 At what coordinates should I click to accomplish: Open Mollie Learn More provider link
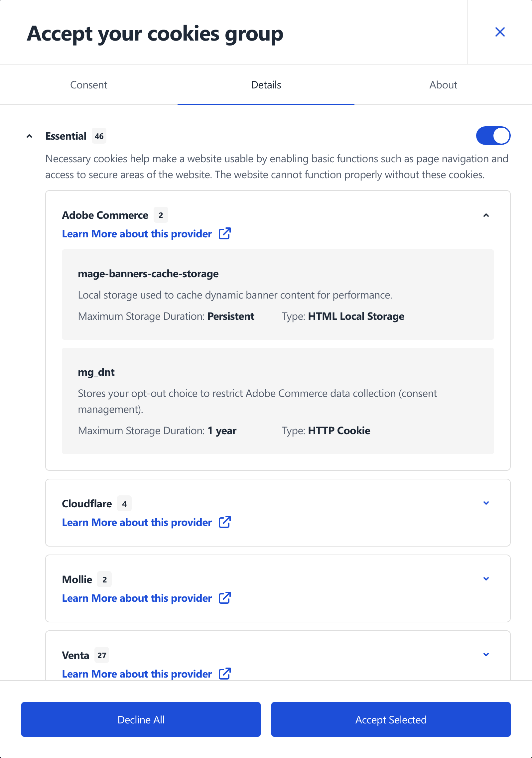[137, 598]
